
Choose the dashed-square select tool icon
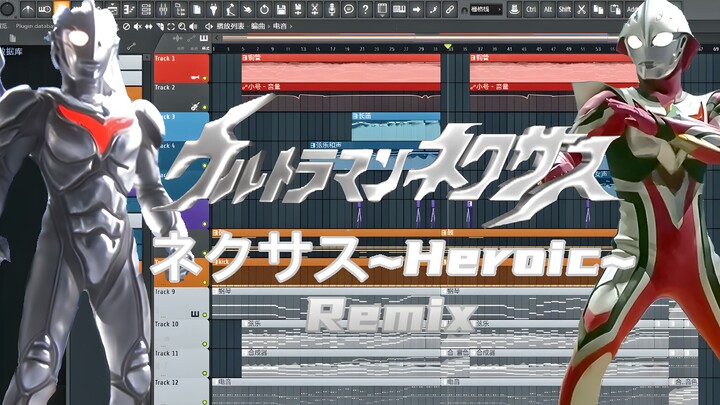(x=171, y=27)
